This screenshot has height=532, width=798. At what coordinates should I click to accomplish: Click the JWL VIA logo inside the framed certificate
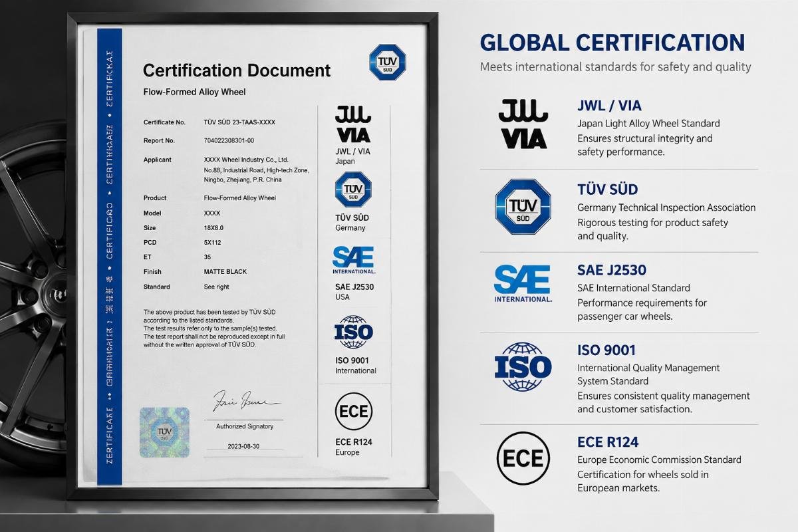click(x=354, y=124)
